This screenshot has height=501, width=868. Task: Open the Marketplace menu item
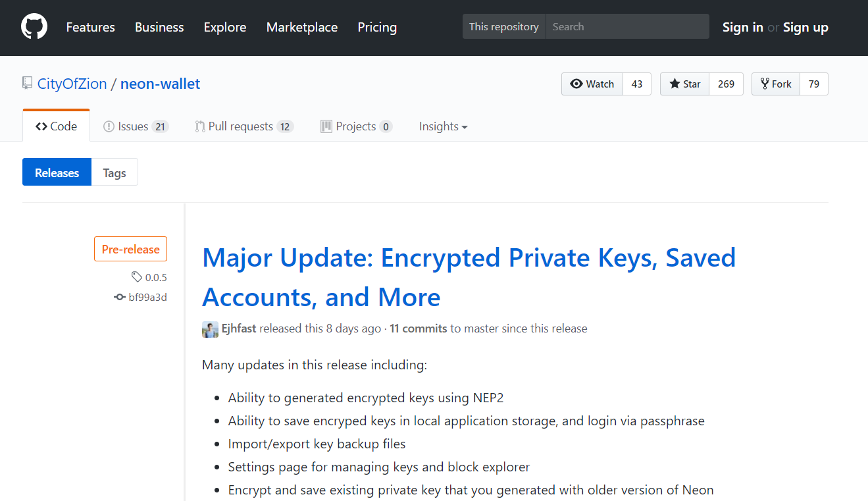[302, 27]
